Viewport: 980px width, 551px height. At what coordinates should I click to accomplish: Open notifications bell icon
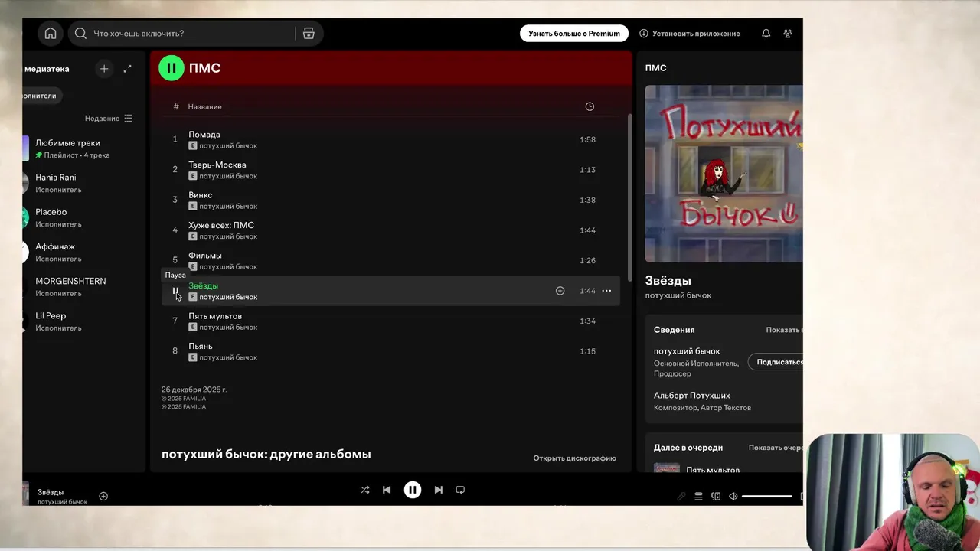[766, 34]
